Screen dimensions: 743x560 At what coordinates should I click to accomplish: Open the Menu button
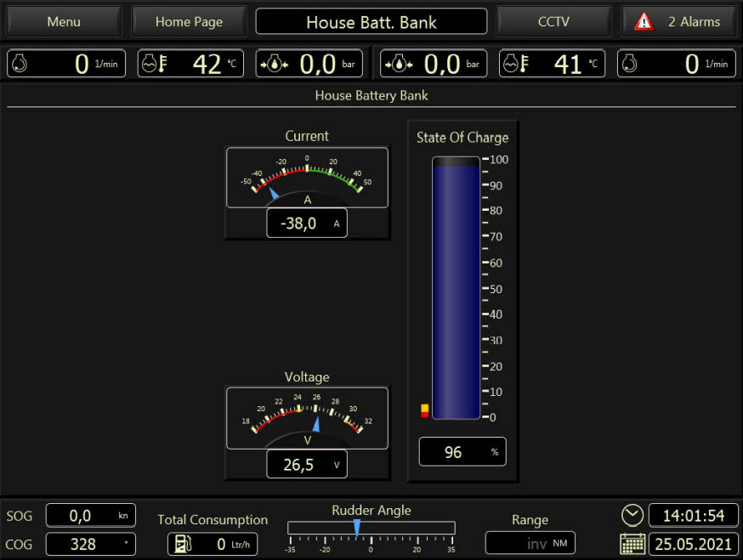pyautogui.click(x=64, y=21)
